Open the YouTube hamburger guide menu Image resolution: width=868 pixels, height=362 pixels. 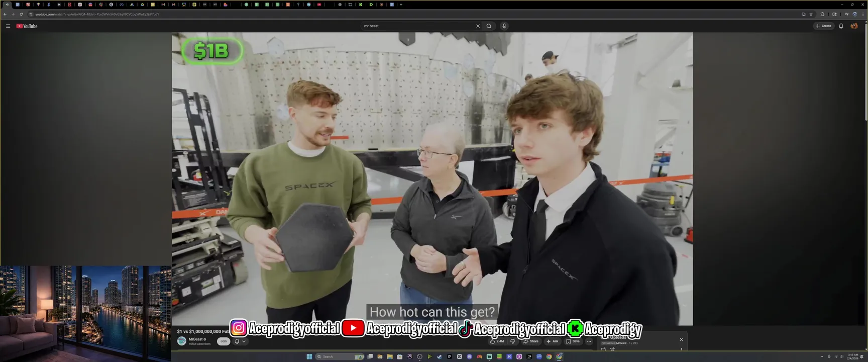8,26
